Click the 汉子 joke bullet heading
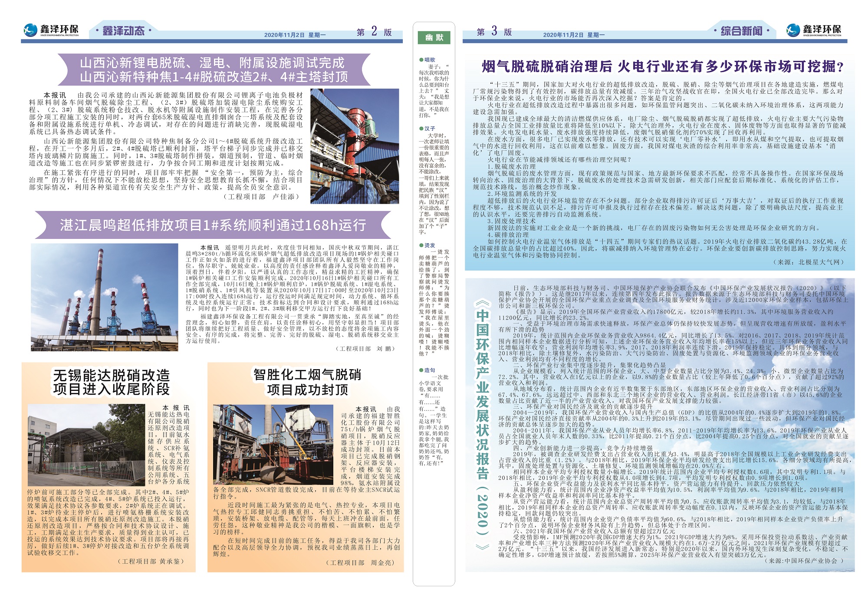Viewport: 868px width, 608px height. [429, 129]
